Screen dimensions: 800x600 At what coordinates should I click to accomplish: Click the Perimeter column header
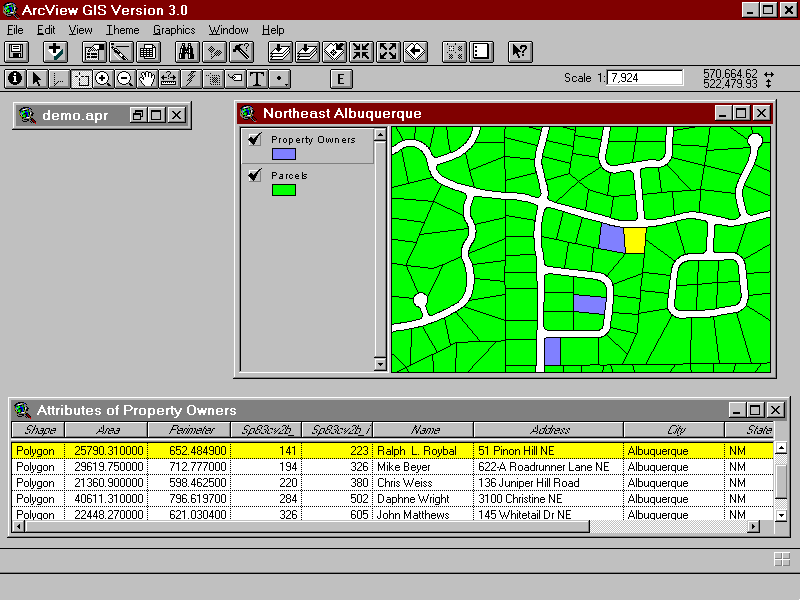tap(189, 430)
